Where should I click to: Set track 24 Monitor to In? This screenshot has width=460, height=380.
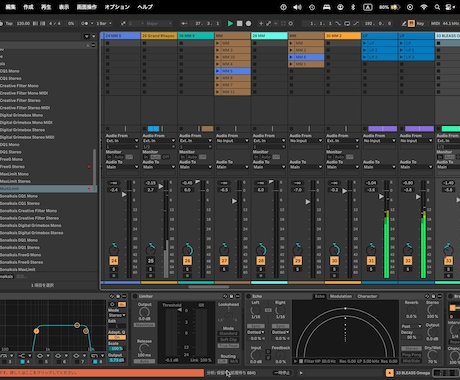pyautogui.click(x=109, y=157)
